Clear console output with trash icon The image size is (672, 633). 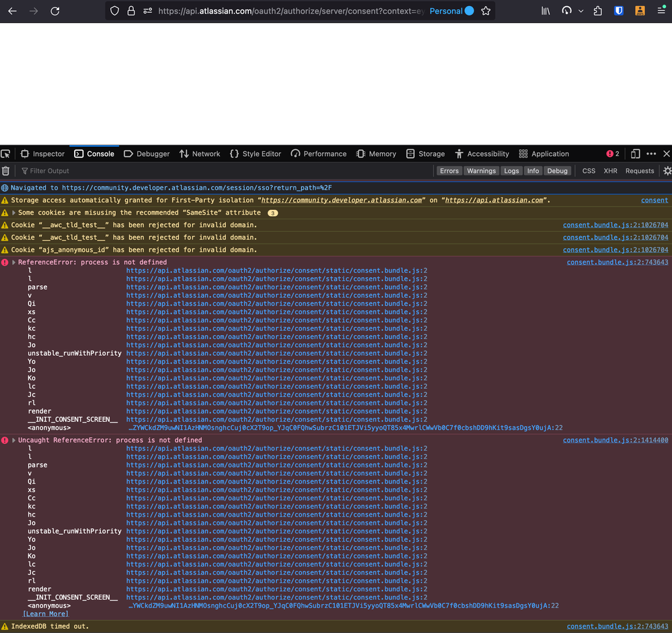tap(5, 171)
